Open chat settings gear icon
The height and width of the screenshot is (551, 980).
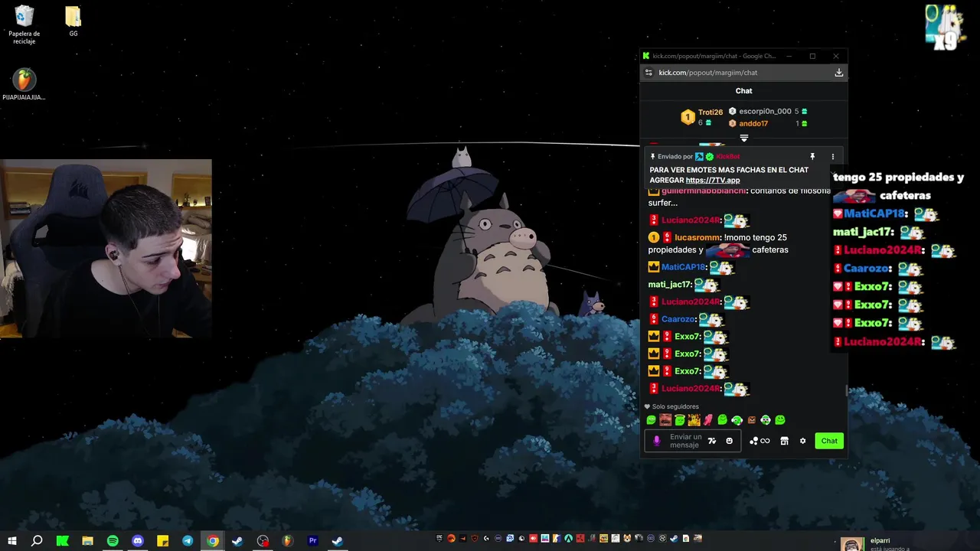(802, 441)
